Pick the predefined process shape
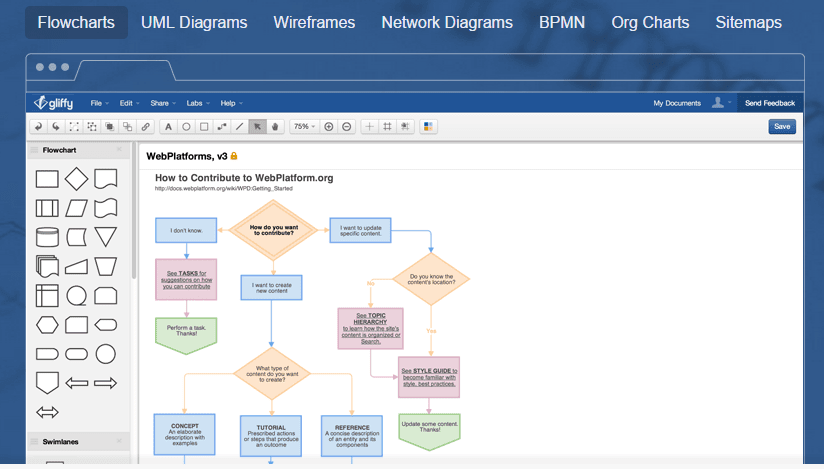The width and height of the screenshot is (824, 469). pyautogui.click(x=47, y=208)
